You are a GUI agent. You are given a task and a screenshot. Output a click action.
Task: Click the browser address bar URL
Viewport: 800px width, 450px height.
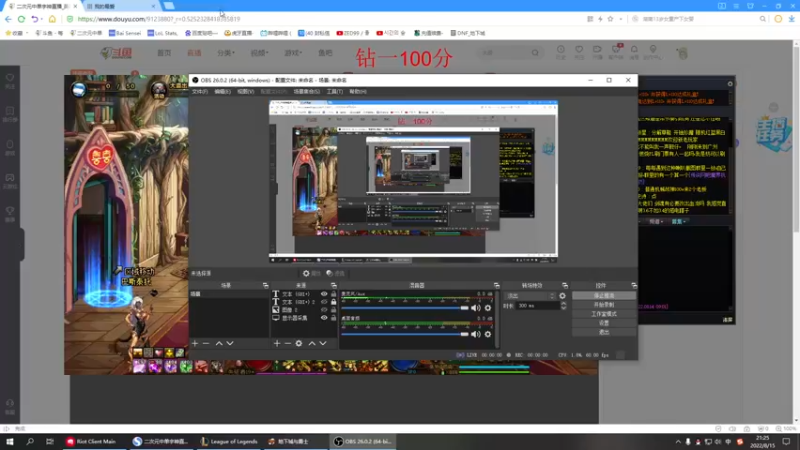pos(159,19)
